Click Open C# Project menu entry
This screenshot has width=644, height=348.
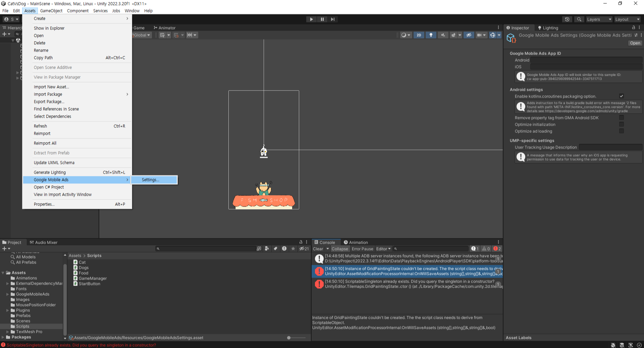tap(49, 187)
